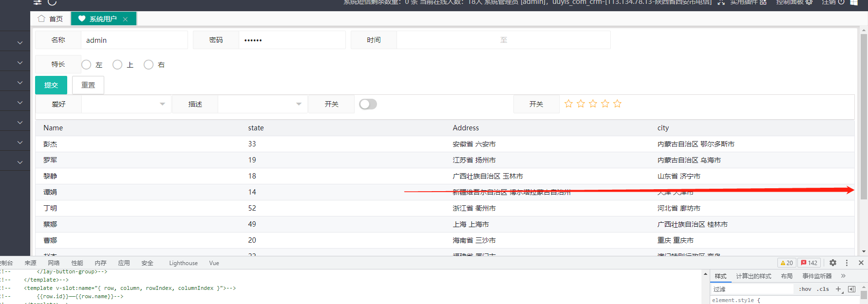Expand the fourth sidebar menu chevron

pyautogui.click(x=20, y=103)
